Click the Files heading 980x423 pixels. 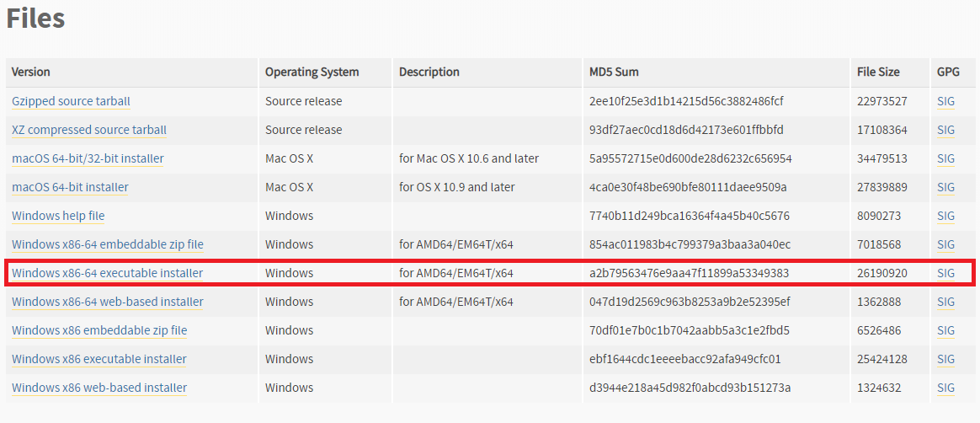point(35,19)
